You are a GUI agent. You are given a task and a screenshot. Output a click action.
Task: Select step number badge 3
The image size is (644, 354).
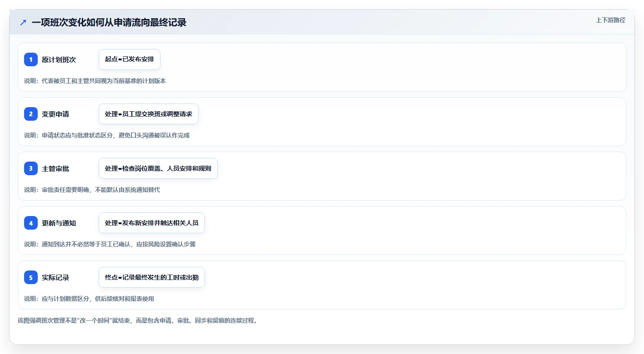tap(31, 168)
